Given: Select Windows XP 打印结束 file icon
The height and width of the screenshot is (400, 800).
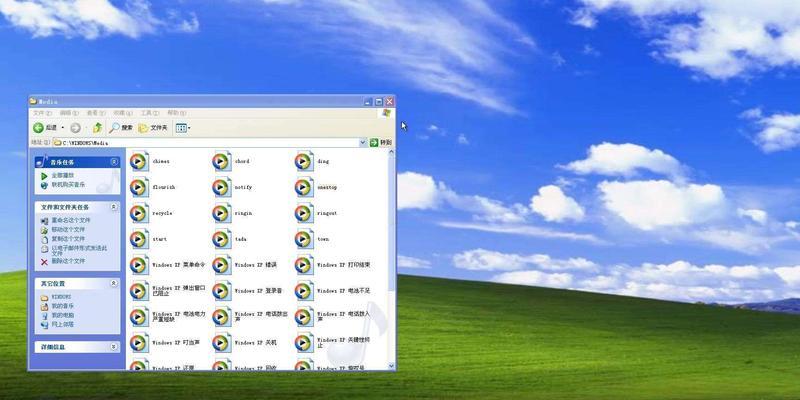Looking at the screenshot, I should 304,265.
